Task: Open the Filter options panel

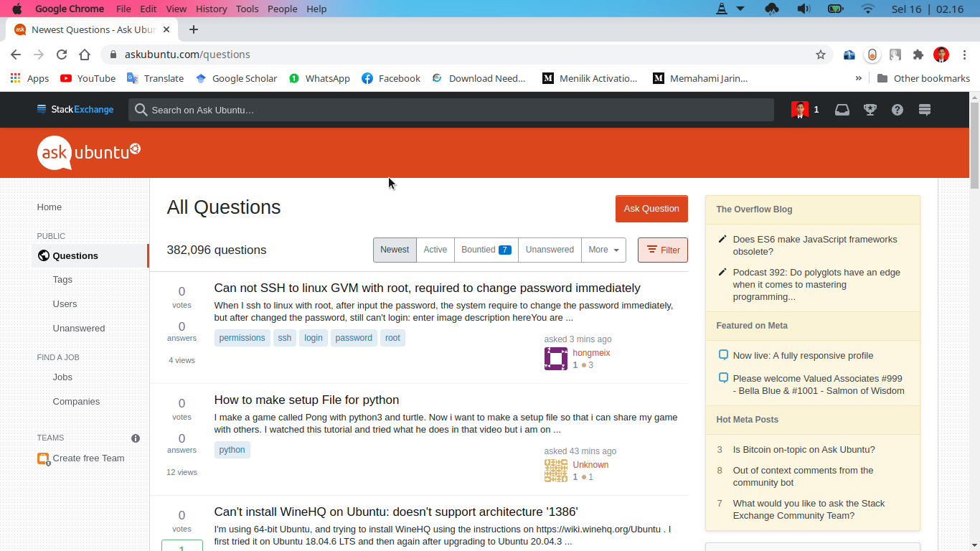Action: [x=662, y=250]
